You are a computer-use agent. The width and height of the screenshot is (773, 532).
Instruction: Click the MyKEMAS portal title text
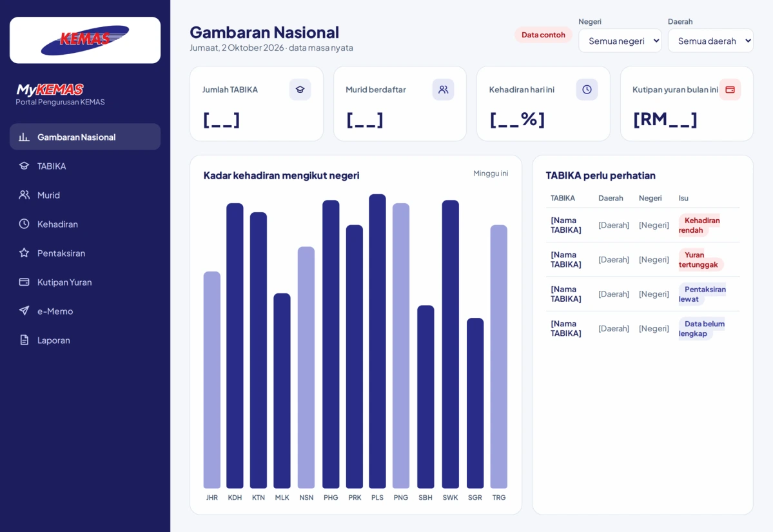50,90
